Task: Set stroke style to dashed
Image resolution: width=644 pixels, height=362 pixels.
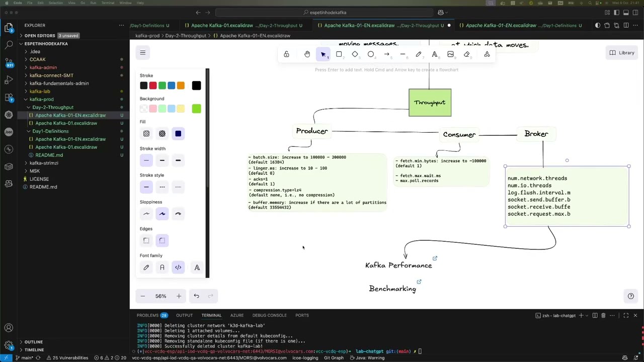Action: coord(162,187)
